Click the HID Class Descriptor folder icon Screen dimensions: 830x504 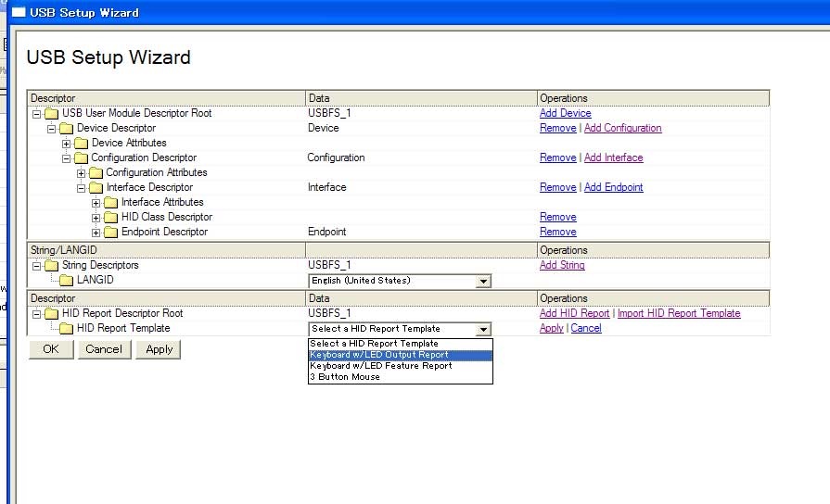tap(111, 218)
